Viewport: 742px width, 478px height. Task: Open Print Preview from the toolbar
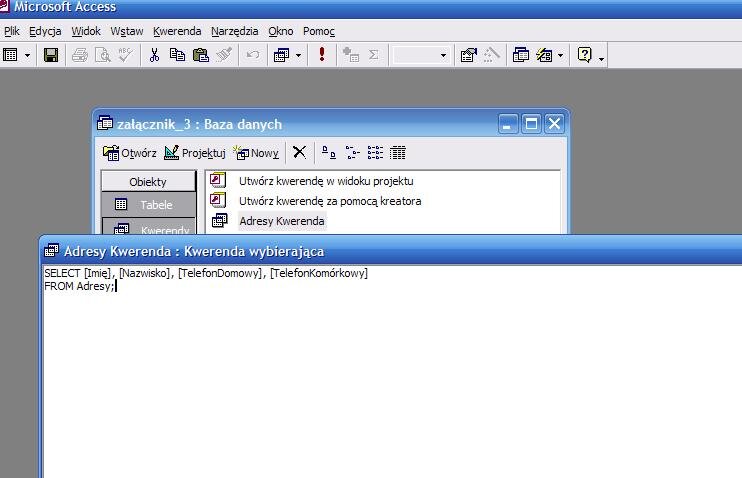[x=102, y=55]
